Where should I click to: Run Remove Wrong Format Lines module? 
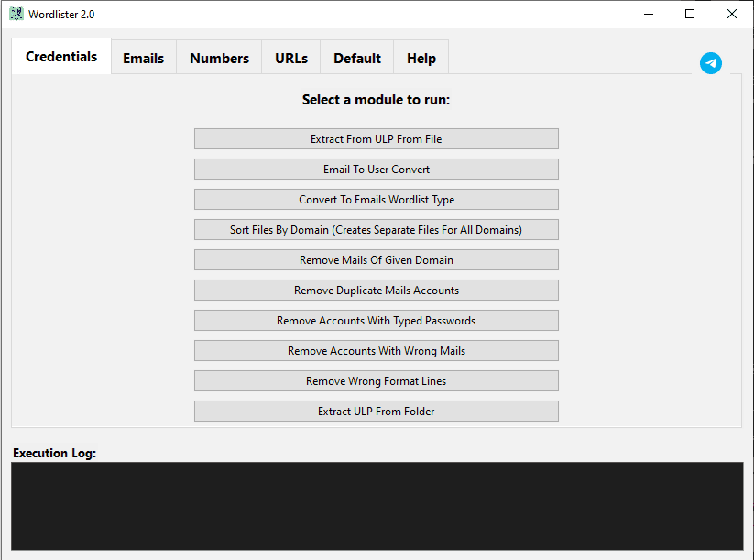(x=376, y=380)
